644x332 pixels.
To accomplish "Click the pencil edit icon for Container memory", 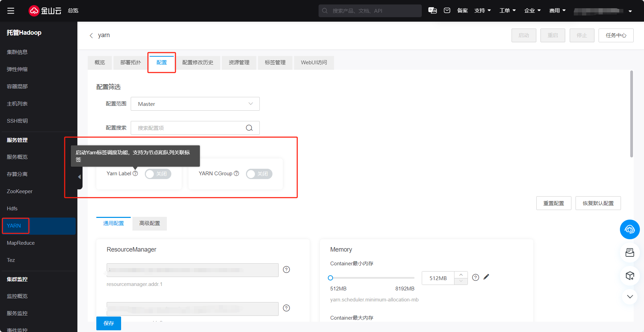I will point(486,277).
